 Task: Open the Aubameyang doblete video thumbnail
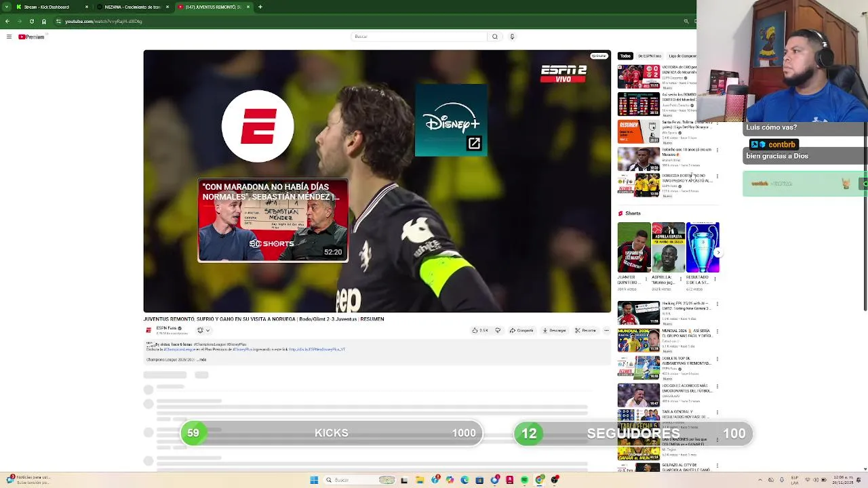coord(638,368)
